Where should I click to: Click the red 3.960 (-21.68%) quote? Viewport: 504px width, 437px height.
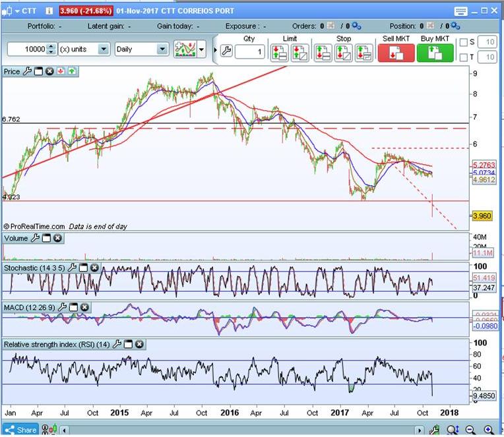pyautogui.click(x=86, y=11)
